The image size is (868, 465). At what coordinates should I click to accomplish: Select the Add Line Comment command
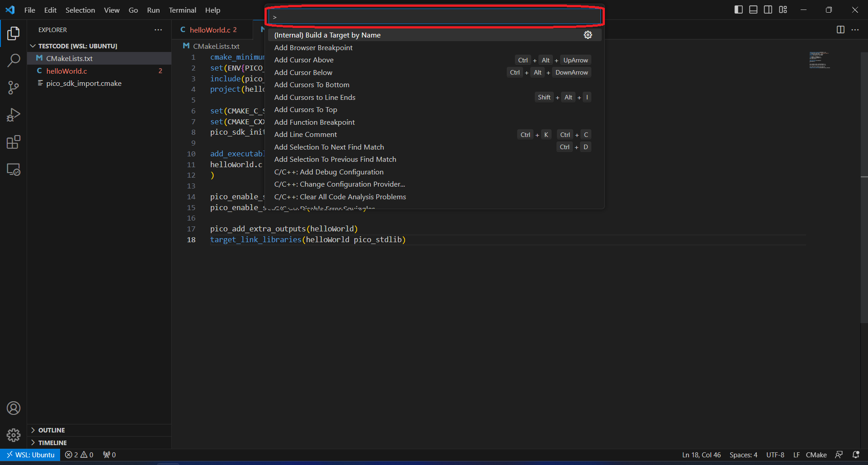[306, 135]
